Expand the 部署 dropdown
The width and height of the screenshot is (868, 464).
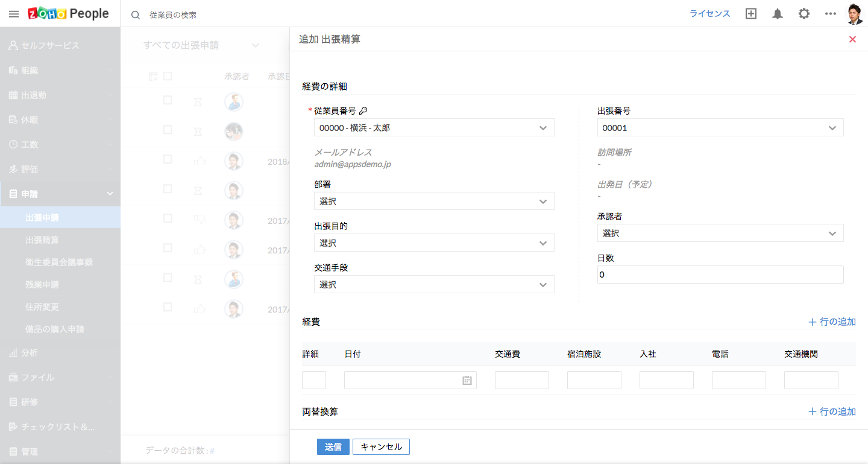434,201
